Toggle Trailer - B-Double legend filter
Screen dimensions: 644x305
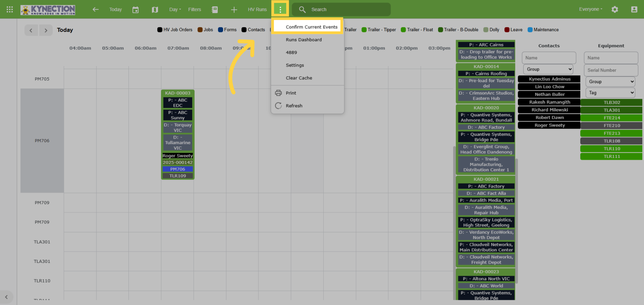[x=458, y=30]
